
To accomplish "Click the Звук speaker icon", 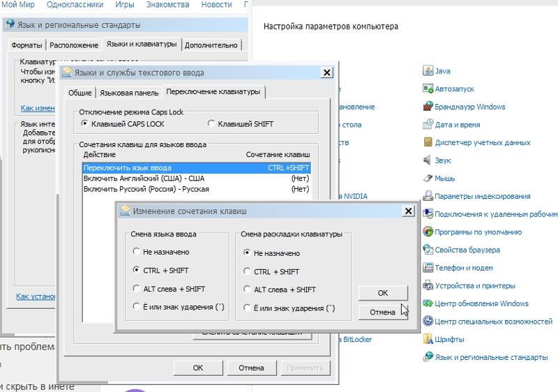I will [428, 160].
